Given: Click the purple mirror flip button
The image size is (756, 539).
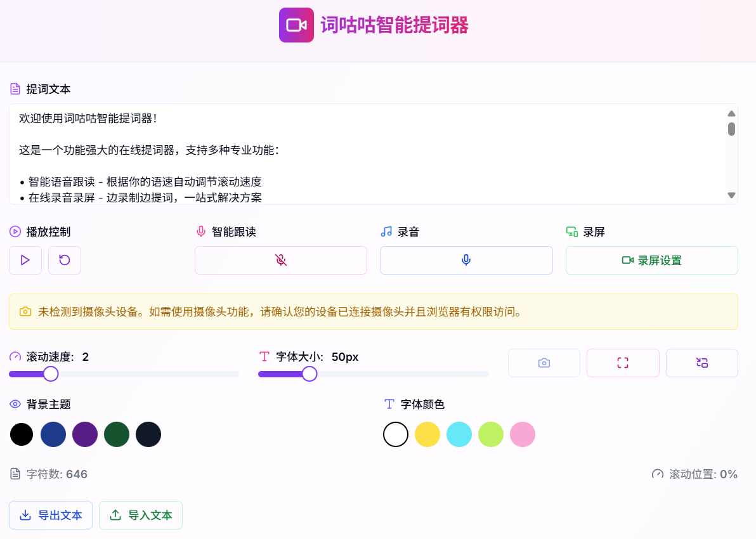Looking at the screenshot, I should (702, 363).
